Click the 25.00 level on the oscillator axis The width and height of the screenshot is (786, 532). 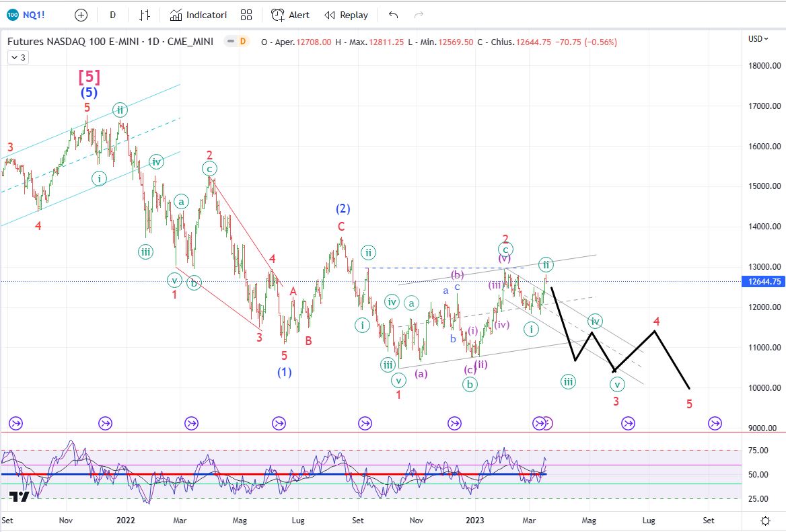click(x=758, y=498)
